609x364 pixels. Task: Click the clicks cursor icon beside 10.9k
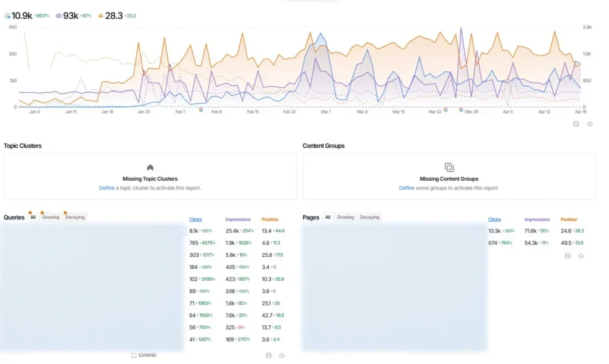coord(8,16)
